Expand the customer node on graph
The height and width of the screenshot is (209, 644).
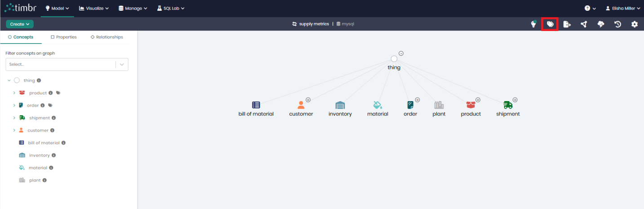point(308,100)
